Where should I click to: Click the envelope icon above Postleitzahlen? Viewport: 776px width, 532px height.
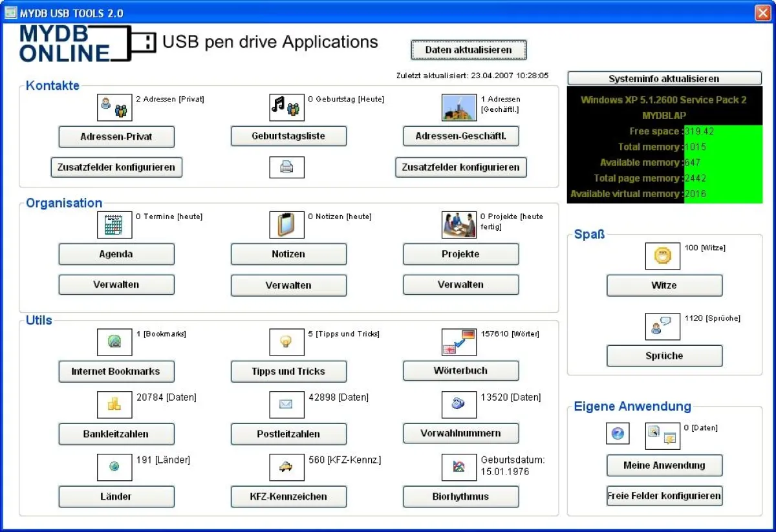pyautogui.click(x=286, y=404)
